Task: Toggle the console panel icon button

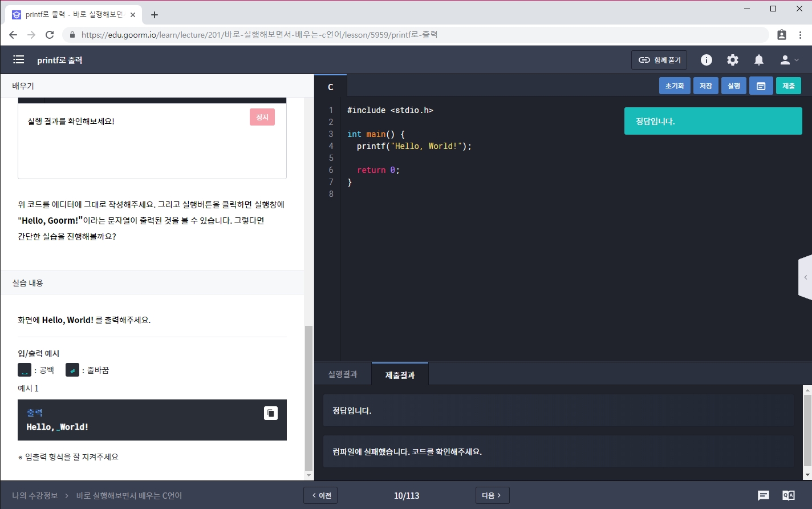Action: click(x=761, y=86)
